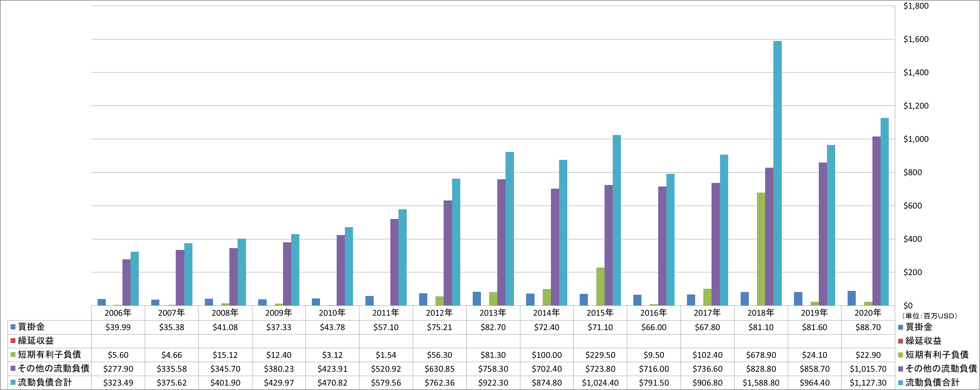Click the $520.92 cell for 2011年
This screenshot has height=390, width=980.
click(x=386, y=369)
